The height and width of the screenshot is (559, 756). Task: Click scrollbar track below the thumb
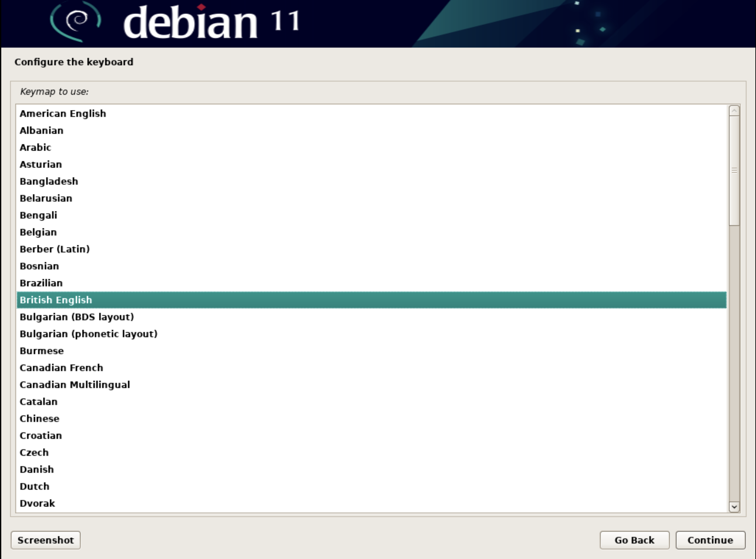(734, 364)
